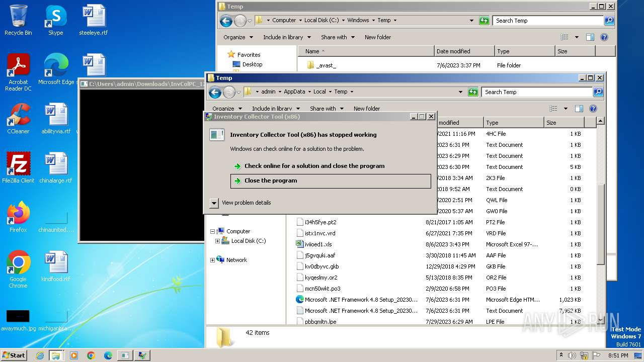Expand Local Disk (C:) tree node

(217, 241)
